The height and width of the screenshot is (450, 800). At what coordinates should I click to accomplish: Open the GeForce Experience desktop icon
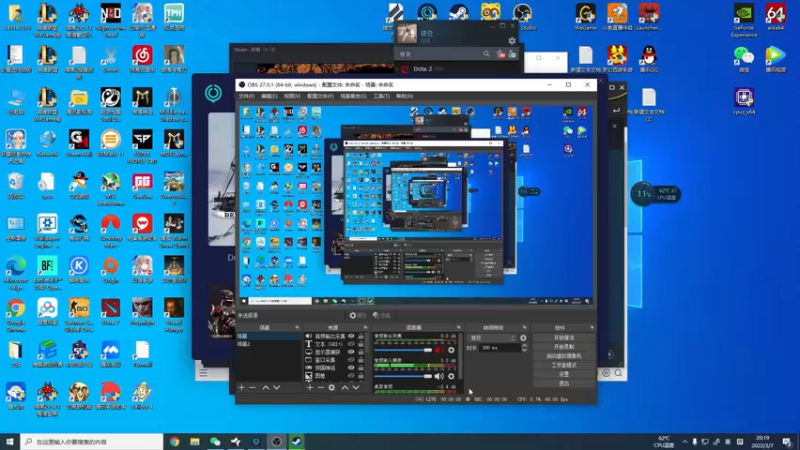click(744, 20)
